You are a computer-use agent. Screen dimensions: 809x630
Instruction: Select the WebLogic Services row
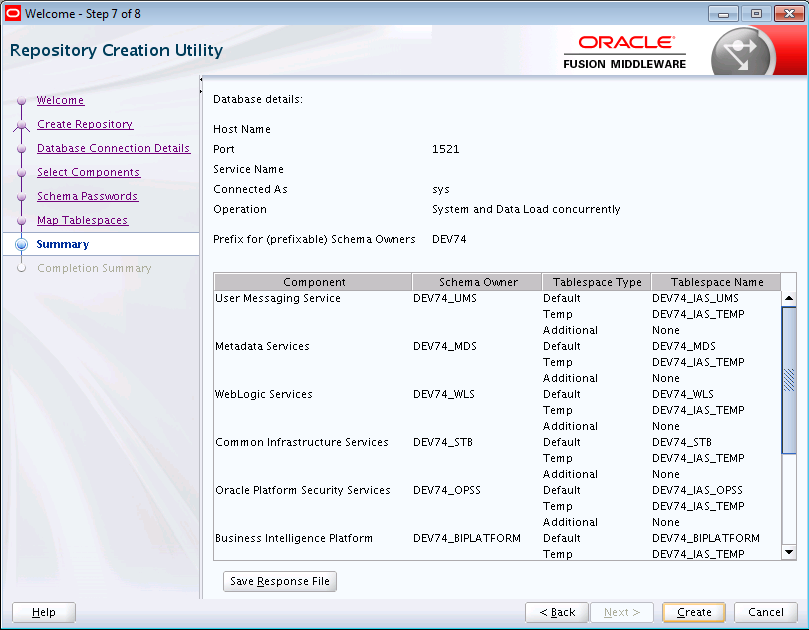[x=498, y=395]
